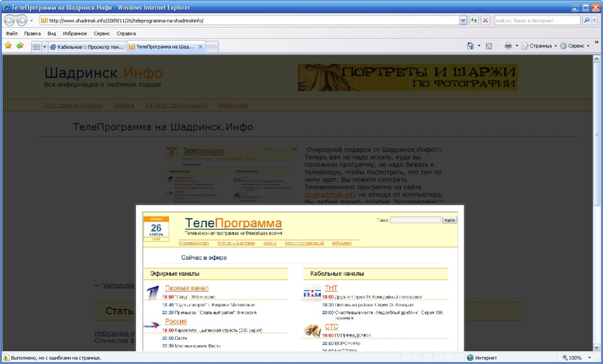Click the RSS feeds icon

(489, 46)
